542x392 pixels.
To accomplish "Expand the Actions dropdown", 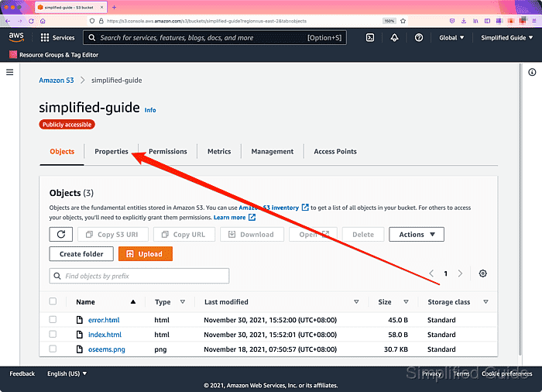I will point(417,234).
